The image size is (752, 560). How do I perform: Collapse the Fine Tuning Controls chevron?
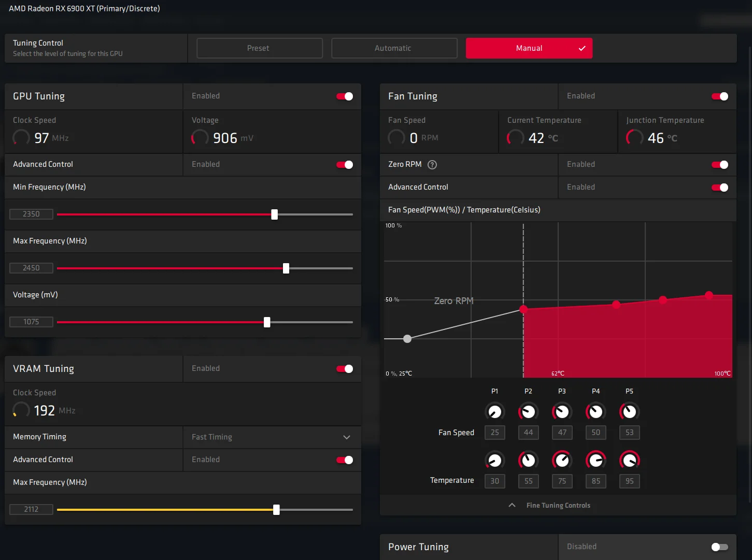pos(512,505)
